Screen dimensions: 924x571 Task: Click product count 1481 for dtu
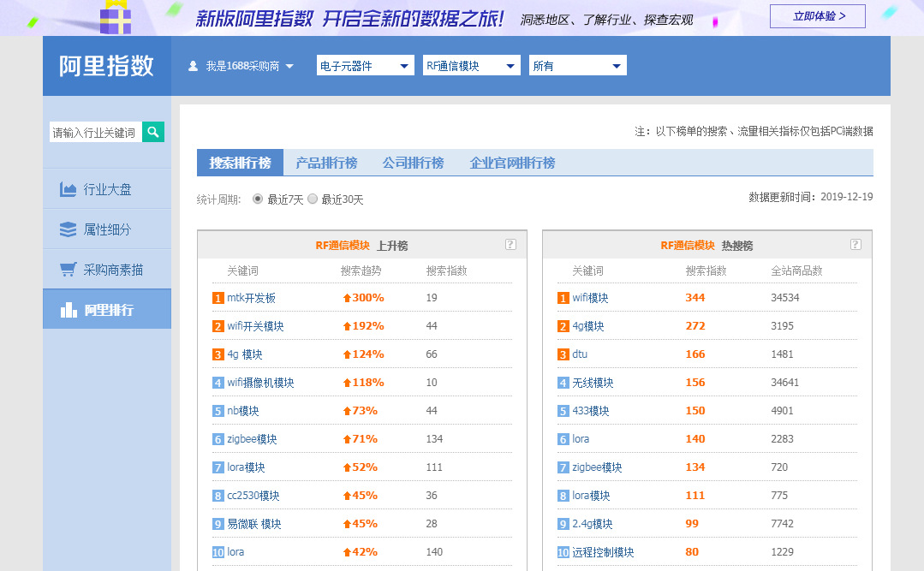(x=782, y=354)
